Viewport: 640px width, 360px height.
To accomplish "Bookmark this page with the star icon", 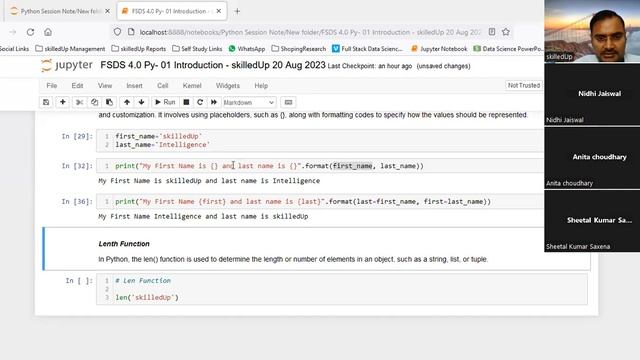I will click(506, 32).
